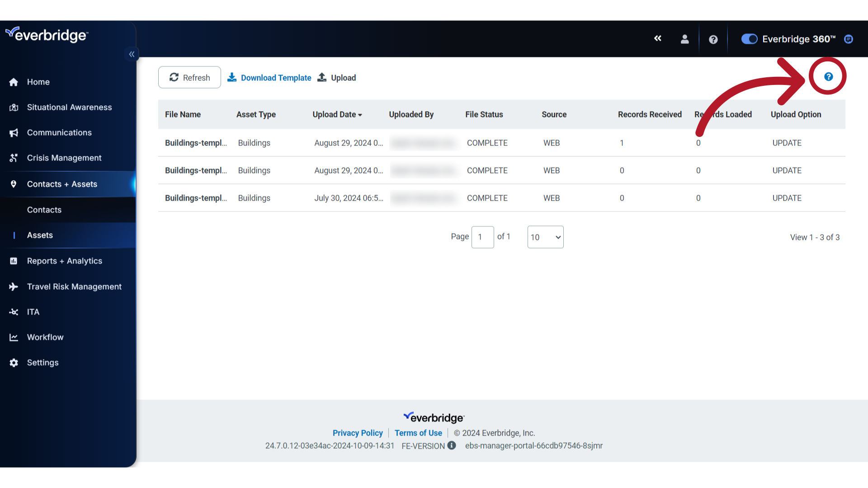This screenshot has width=868, height=488.
Task: Click the Records Received column header
Action: click(650, 114)
